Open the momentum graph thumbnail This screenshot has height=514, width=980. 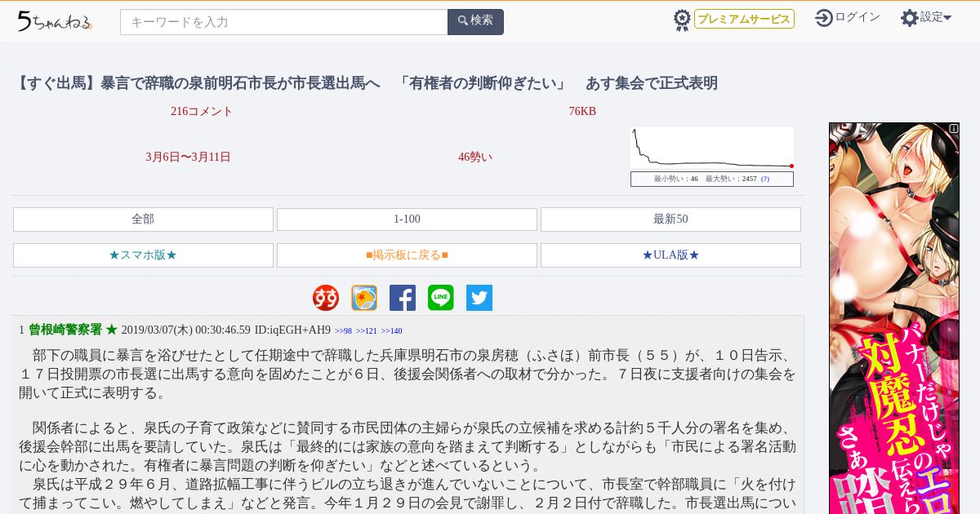[712, 148]
